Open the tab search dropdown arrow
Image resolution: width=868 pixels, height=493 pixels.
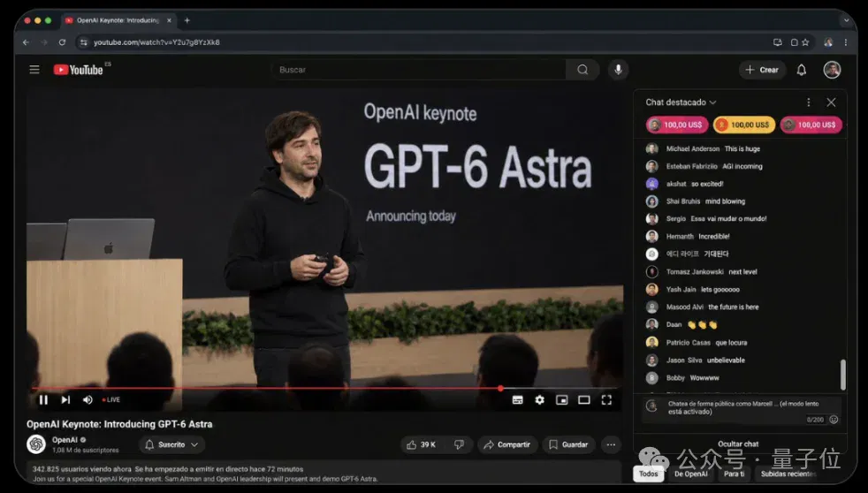click(846, 20)
